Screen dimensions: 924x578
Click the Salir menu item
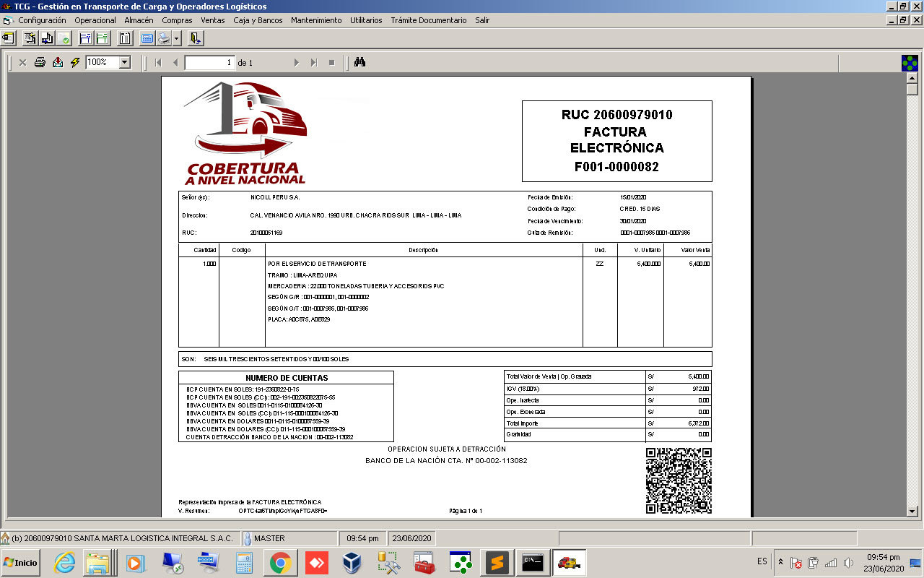tap(482, 20)
